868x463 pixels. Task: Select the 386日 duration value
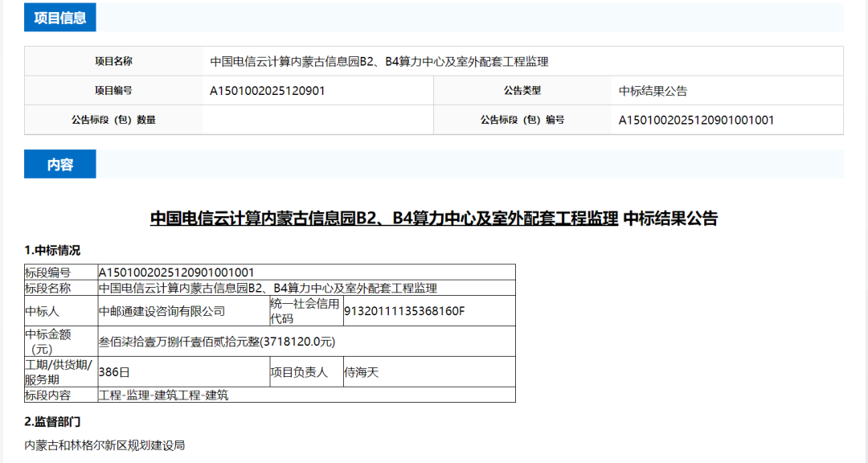(x=114, y=372)
